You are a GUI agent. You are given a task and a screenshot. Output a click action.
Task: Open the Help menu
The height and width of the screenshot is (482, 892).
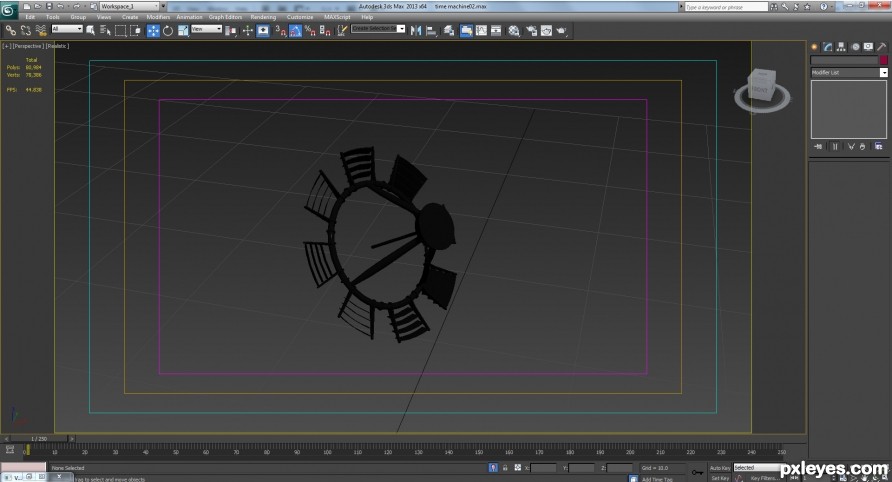(x=367, y=17)
